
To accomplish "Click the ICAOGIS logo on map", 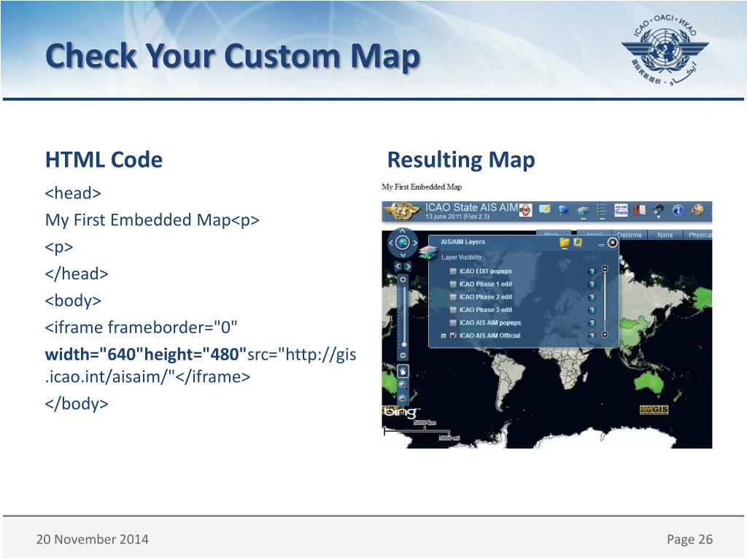I will tap(654, 410).
